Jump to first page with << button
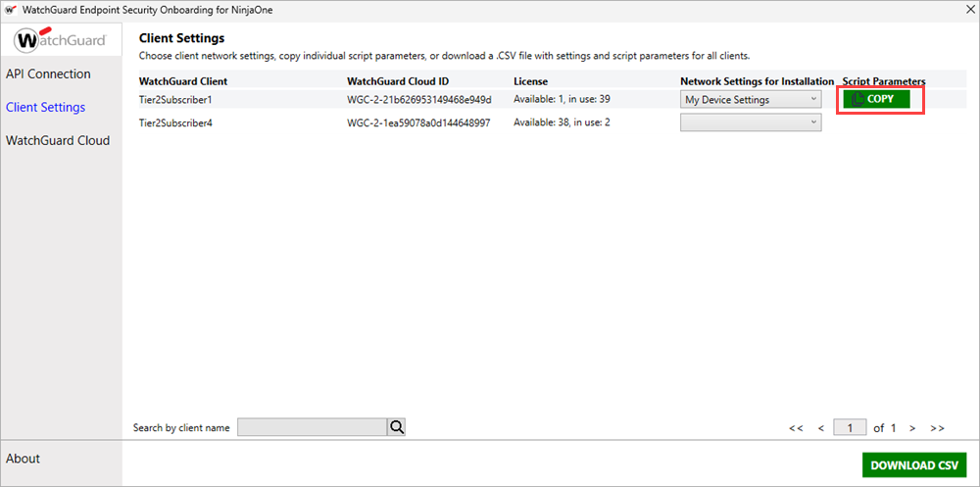The image size is (980, 487). tap(796, 428)
